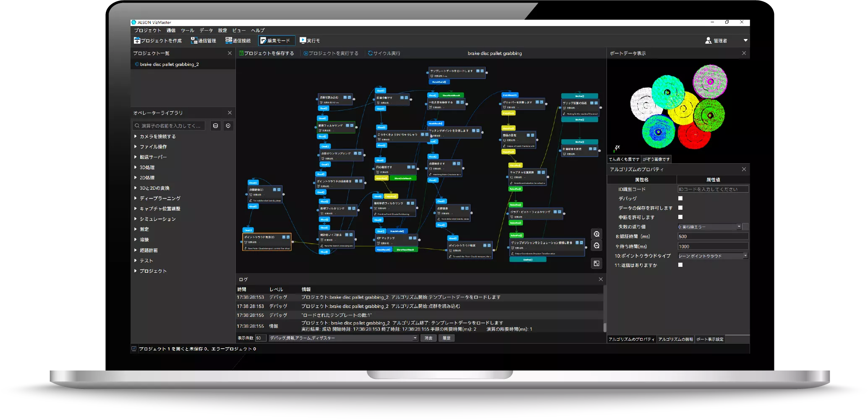The image size is (868, 420).
Task: Click the サイクル実行 cycle icon
Action: [370, 53]
